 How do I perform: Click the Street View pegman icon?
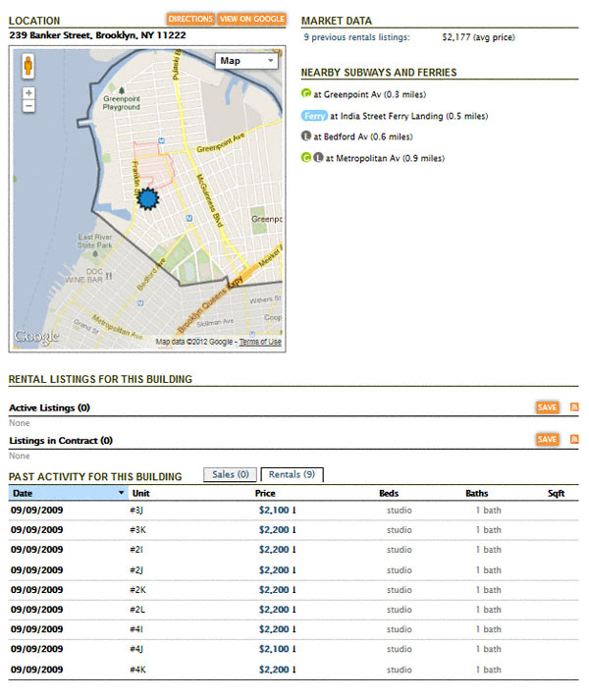pyautogui.click(x=28, y=66)
